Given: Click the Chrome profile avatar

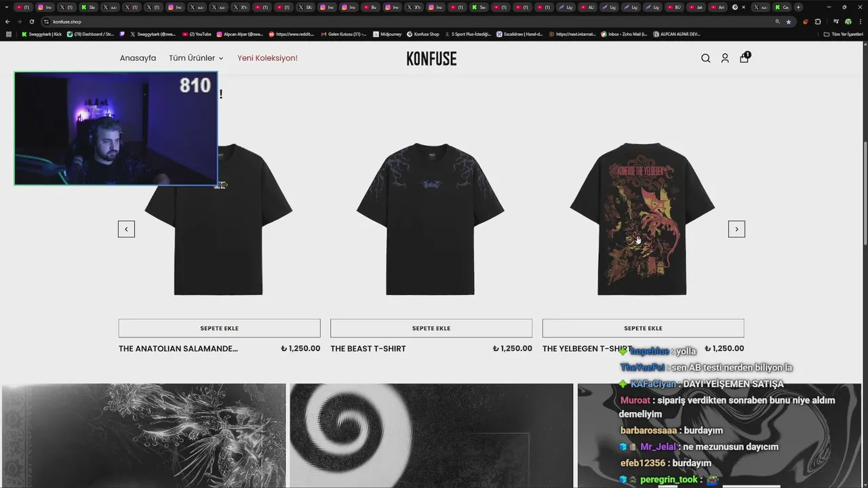Looking at the screenshot, I should tap(848, 22).
